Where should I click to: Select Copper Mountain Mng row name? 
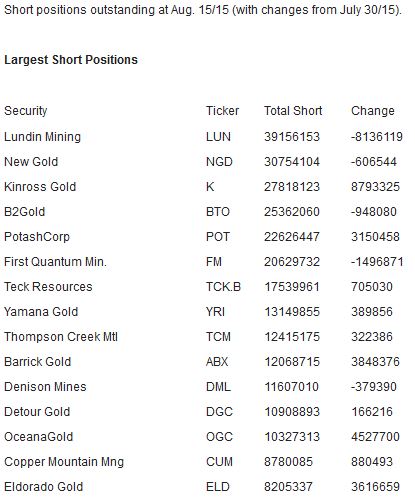[64, 462]
